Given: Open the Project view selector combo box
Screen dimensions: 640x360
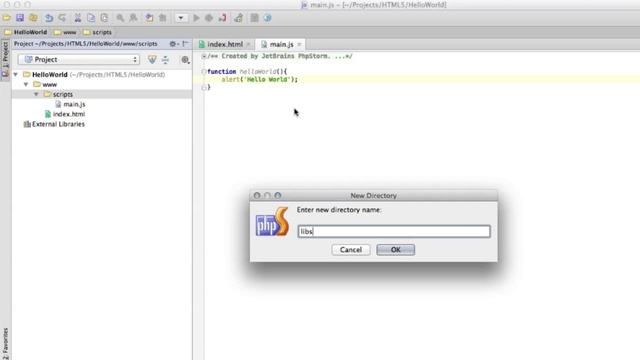Looking at the screenshot, I should click(x=79, y=60).
